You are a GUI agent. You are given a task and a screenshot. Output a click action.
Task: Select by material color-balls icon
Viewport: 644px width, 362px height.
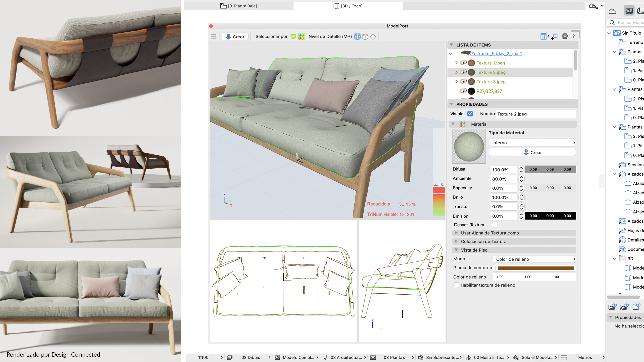coord(301,36)
